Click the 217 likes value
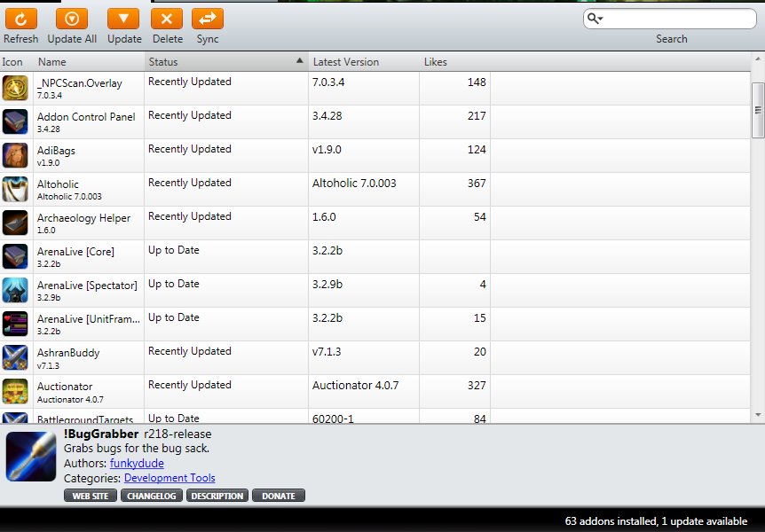The width and height of the screenshot is (765, 532). pos(477,116)
